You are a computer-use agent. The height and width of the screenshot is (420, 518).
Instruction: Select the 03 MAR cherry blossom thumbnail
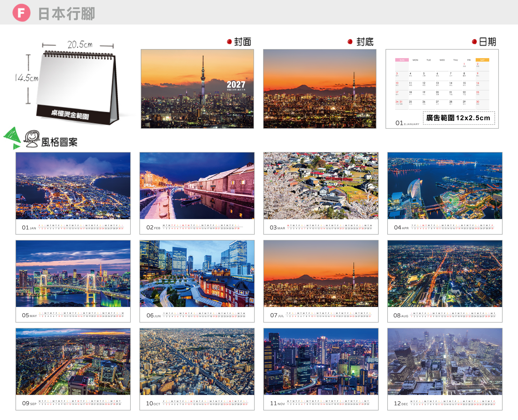click(321, 193)
